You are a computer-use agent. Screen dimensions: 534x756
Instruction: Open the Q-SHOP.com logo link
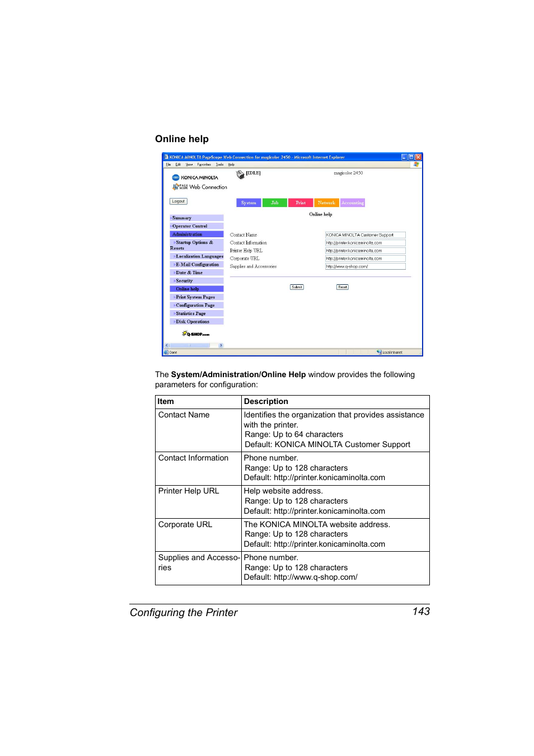click(196, 334)
